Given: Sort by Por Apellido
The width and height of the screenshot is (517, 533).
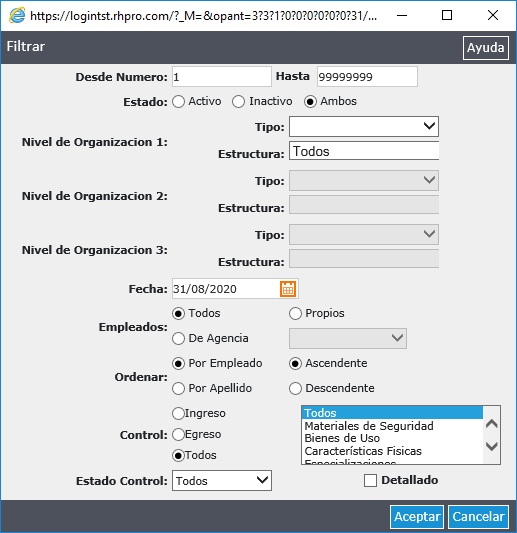Looking at the screenshot, I should click(178, 389).
